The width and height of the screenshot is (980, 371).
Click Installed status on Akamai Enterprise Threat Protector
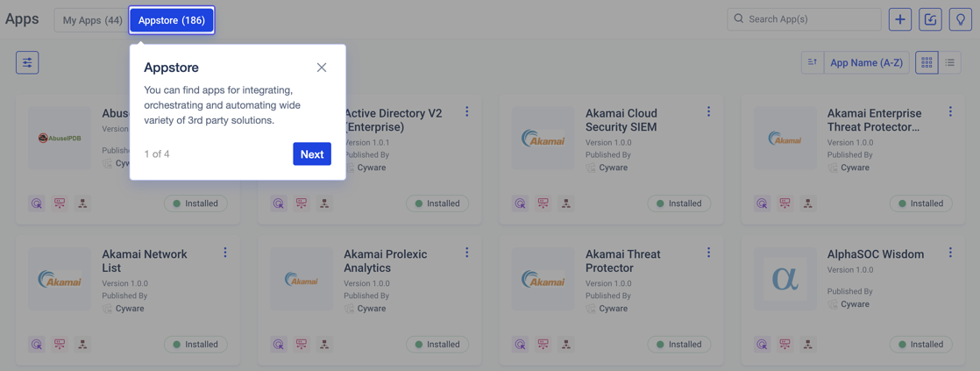[920, 203]
